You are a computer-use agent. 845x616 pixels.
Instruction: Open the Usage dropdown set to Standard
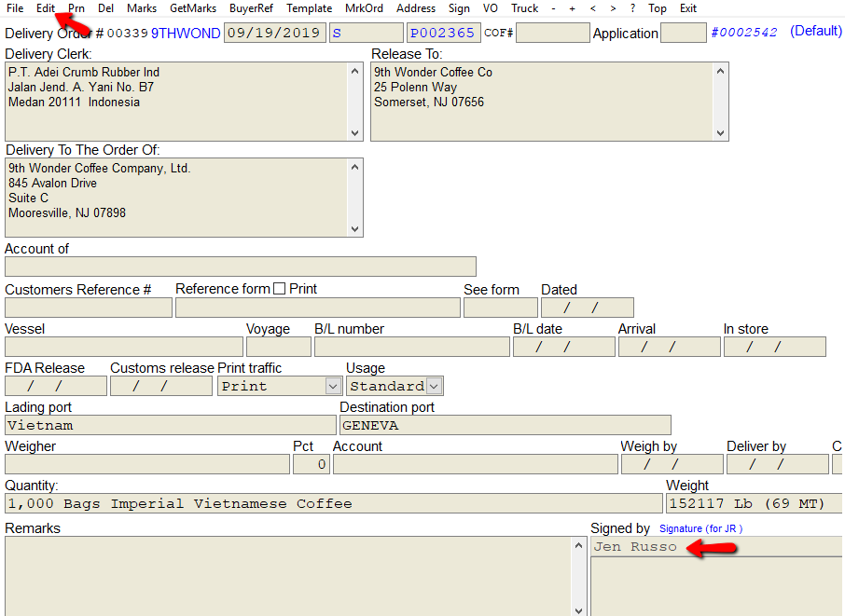click(434, 386)
